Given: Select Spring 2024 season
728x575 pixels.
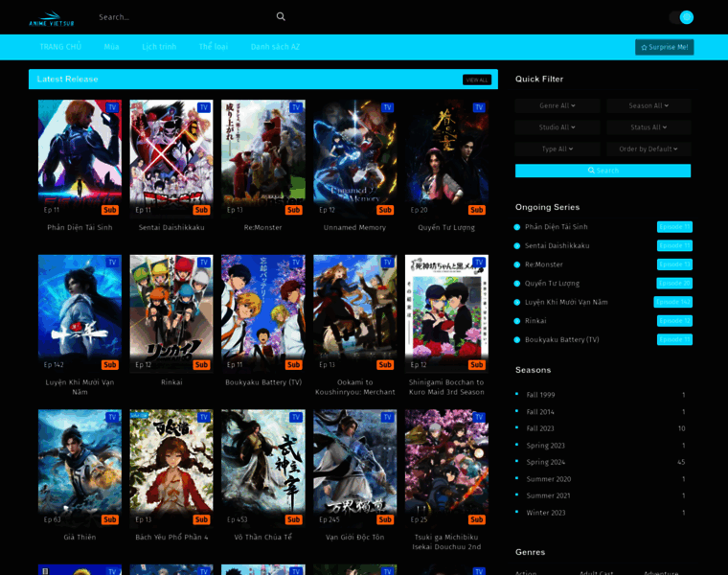Looking at the screenshot, I should [546, 462].
